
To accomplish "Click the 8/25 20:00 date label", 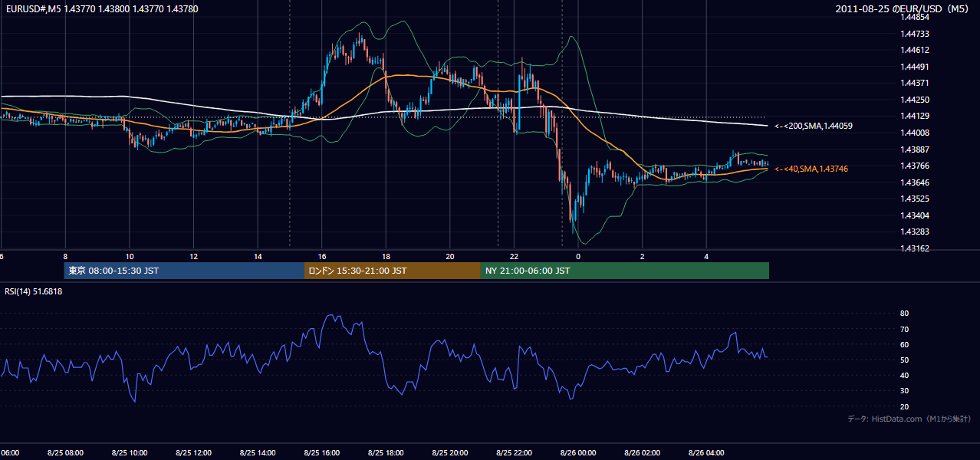I will (450, 452).
